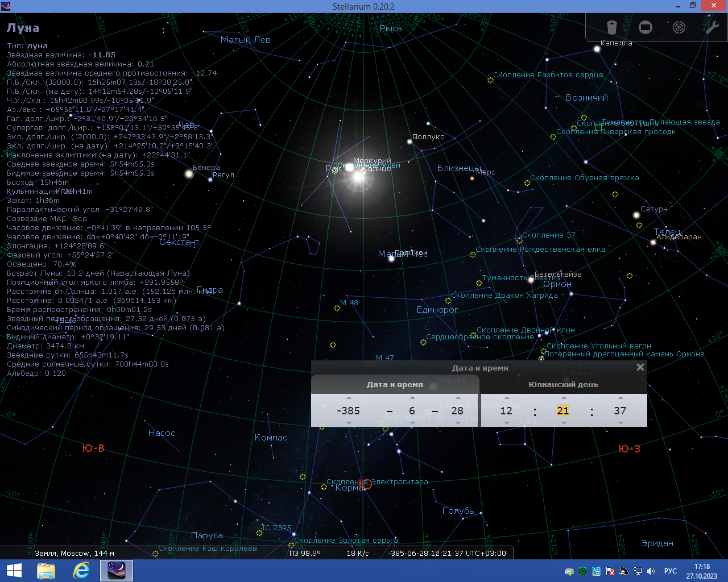This screenshot has width=728, height=582.
Task: Increase the hour with up arrow
Action: pos(507,398)
